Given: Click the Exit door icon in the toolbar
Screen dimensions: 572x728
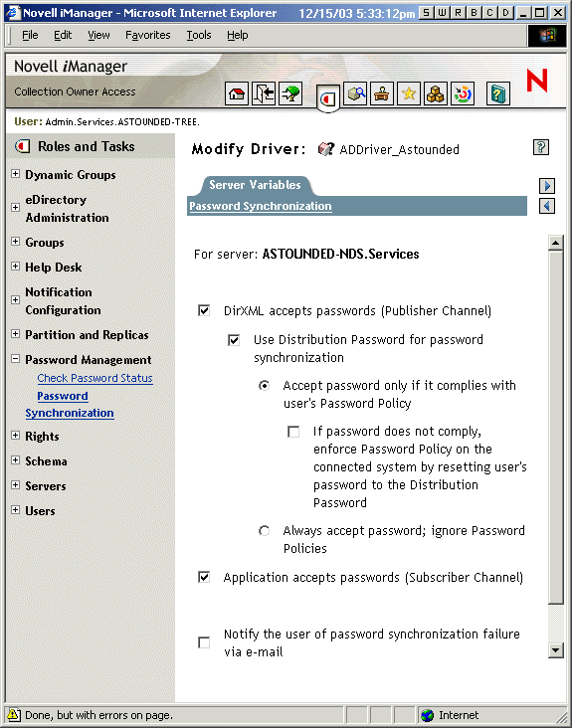Looking at the screenshot, I should point(264,93).
